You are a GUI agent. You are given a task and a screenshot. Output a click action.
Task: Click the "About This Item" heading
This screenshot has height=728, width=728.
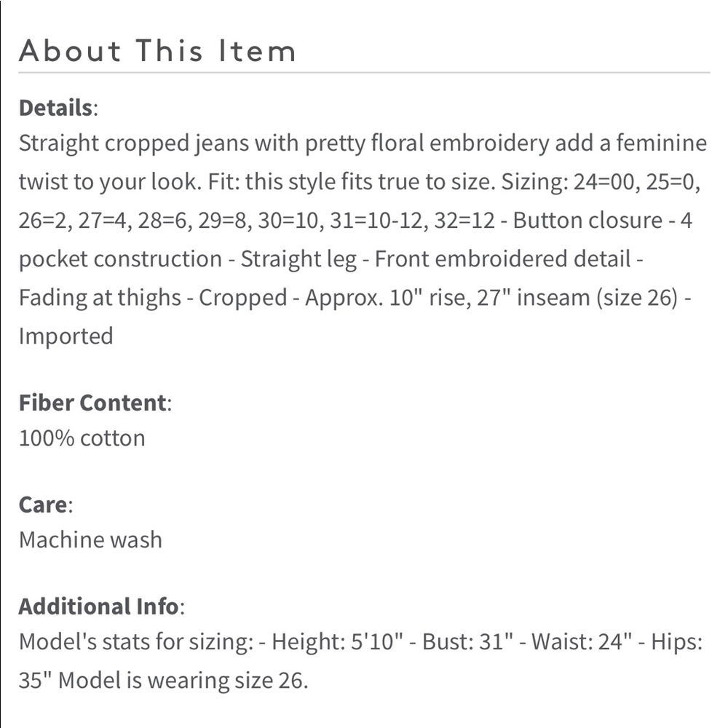(157, 51)
